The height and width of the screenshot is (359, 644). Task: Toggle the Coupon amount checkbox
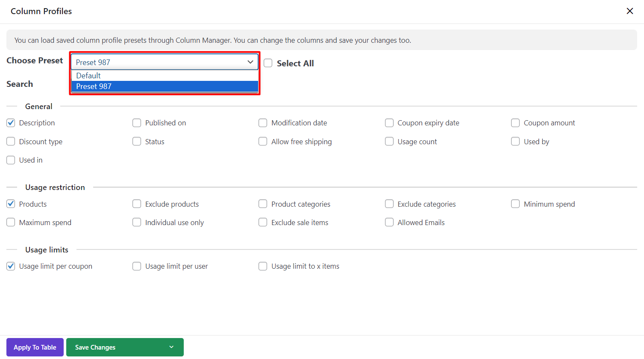pyautogui.click(x=515, y=123)
